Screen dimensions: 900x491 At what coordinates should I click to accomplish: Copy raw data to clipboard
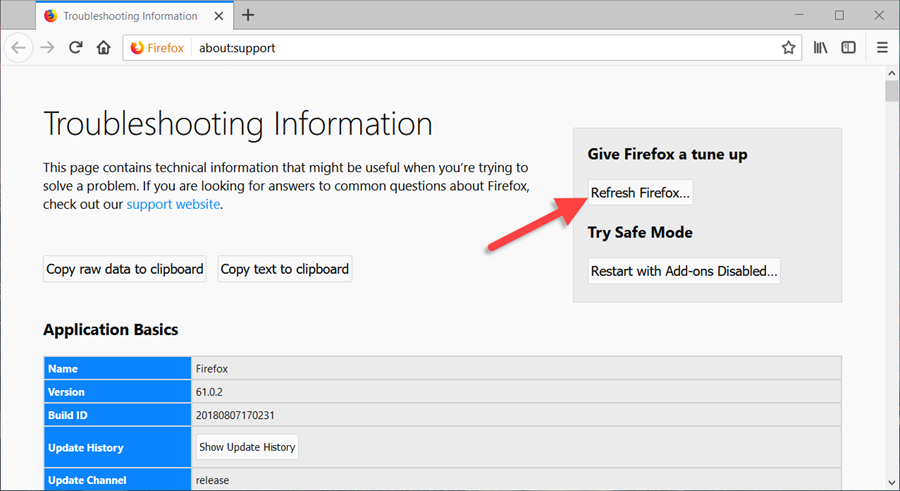[125, 269]
